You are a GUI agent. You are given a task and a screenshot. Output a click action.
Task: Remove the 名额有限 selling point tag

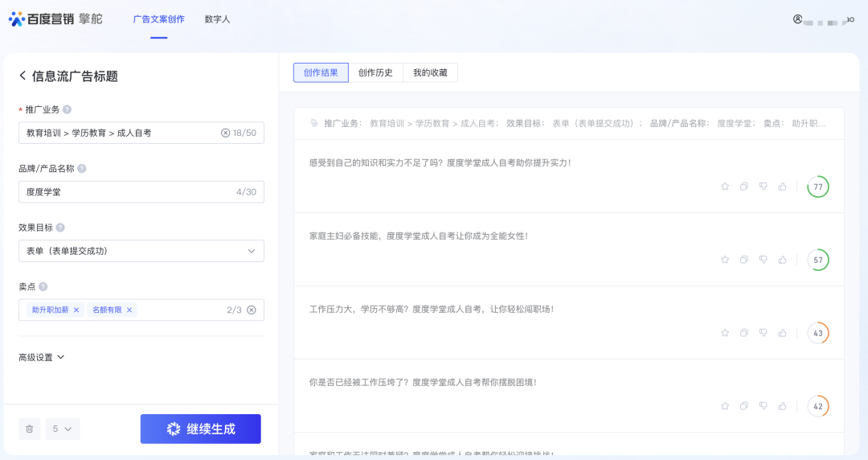click(x=129, y=310)
